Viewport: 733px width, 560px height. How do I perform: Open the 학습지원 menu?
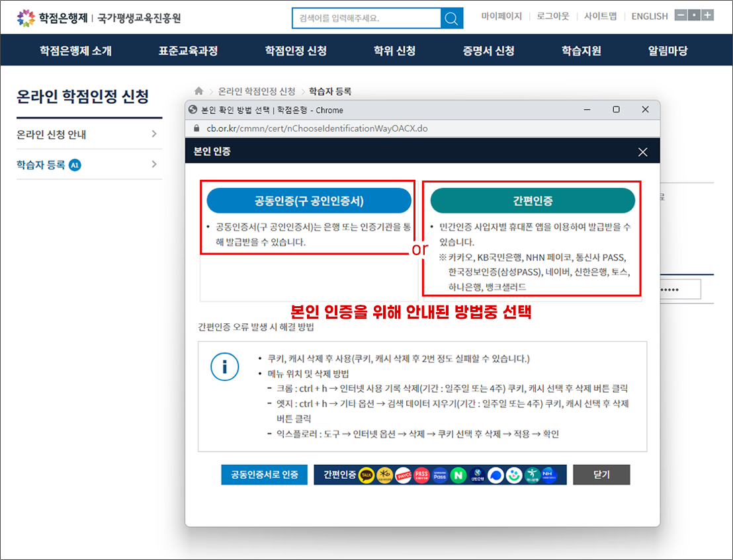tap(581, 50)
